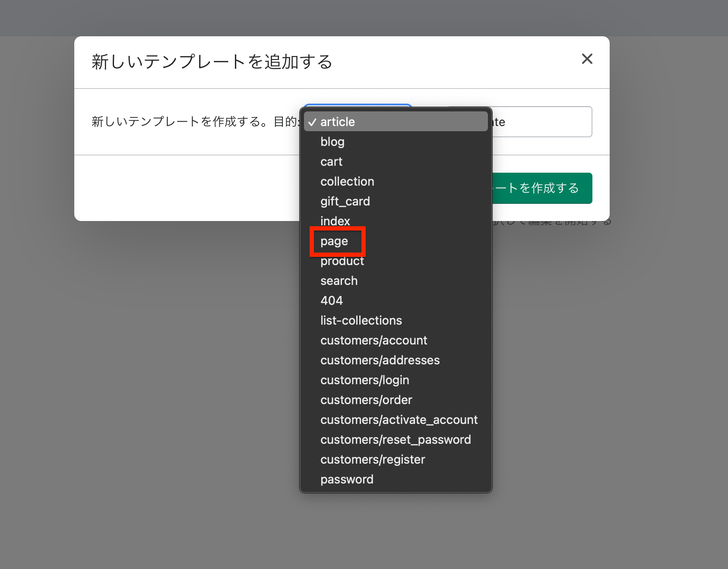Screen dimensions: 728x569
Task: Select customers/order in dropdown
Action: [x=366, y=400]
